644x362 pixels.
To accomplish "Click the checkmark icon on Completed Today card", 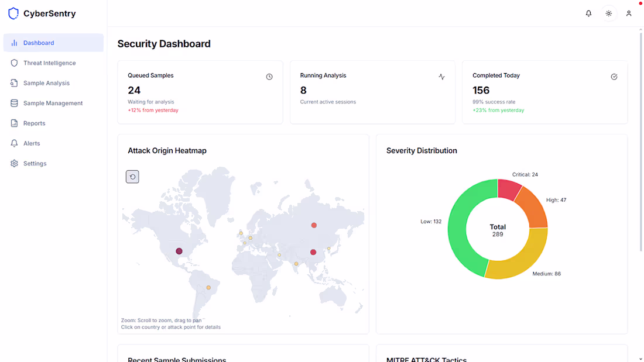I will (614, 76).
